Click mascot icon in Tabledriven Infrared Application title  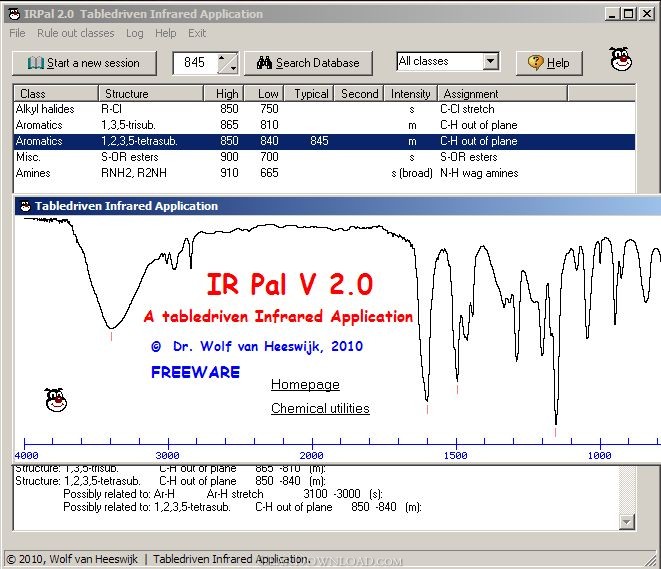coord(26,206)
